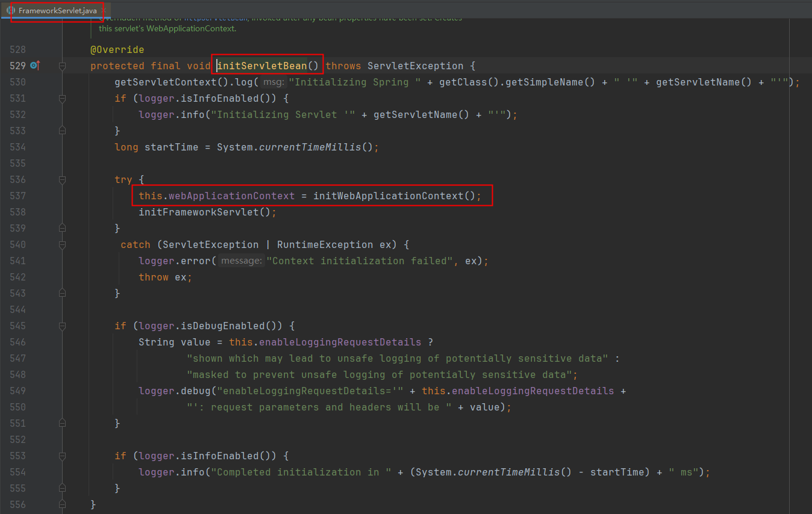Collapse the initServletBean method at line 529

click(x=62, y=66)
